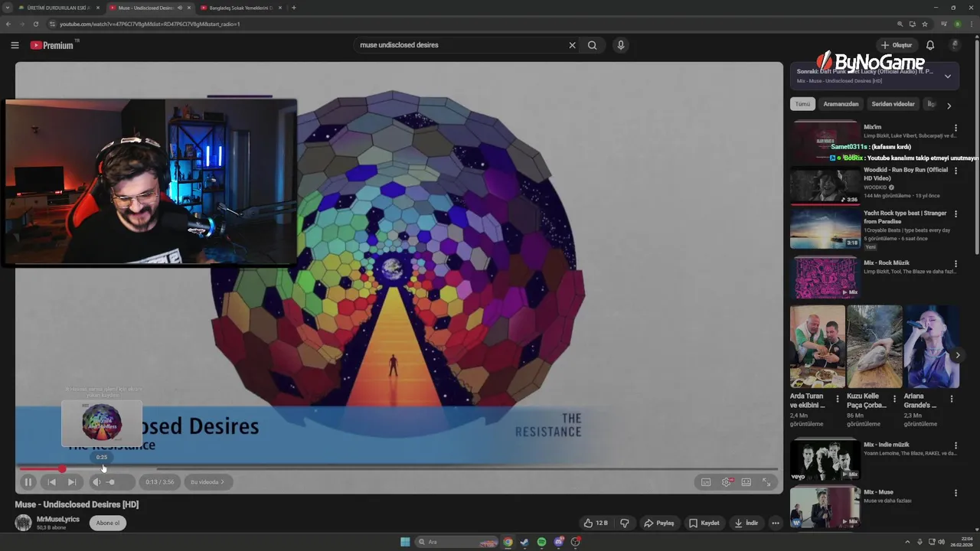Run search with the magnifier button

[592, 45]
